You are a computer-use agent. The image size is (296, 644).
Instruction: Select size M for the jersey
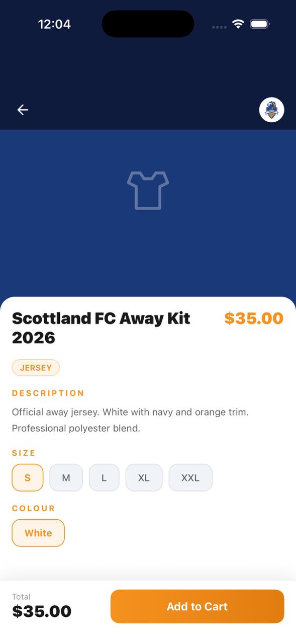click(x=66, y=477)
